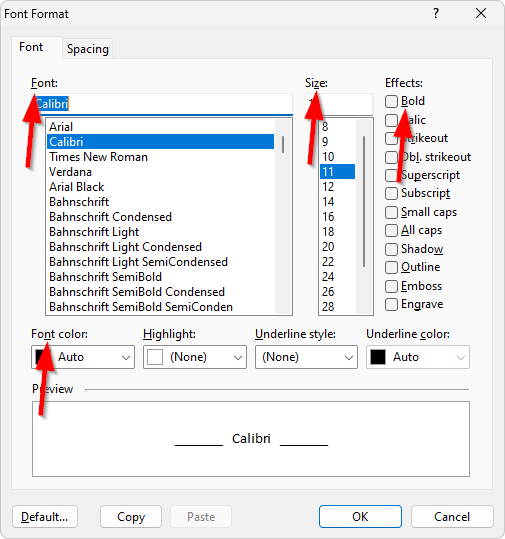
Task: Enable the Dbl. strikeout checkbox
Action: pyautogui.click(x=391, y=157)
